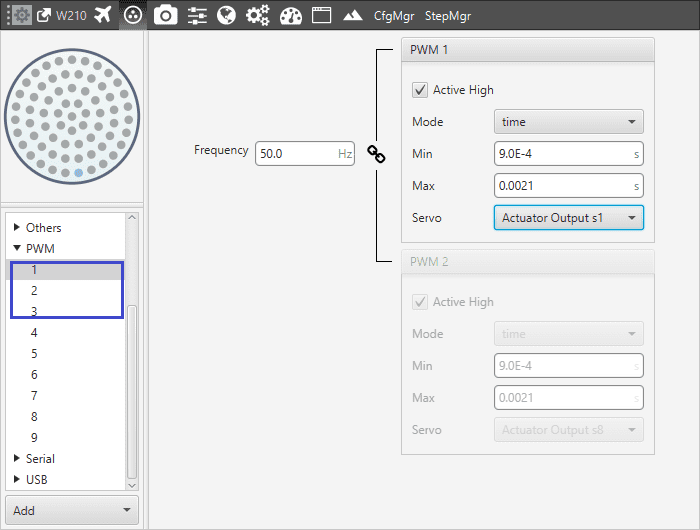Screen dimensions: 700x530
Task: Open the Add dropdown button
Action: point(72,510)
